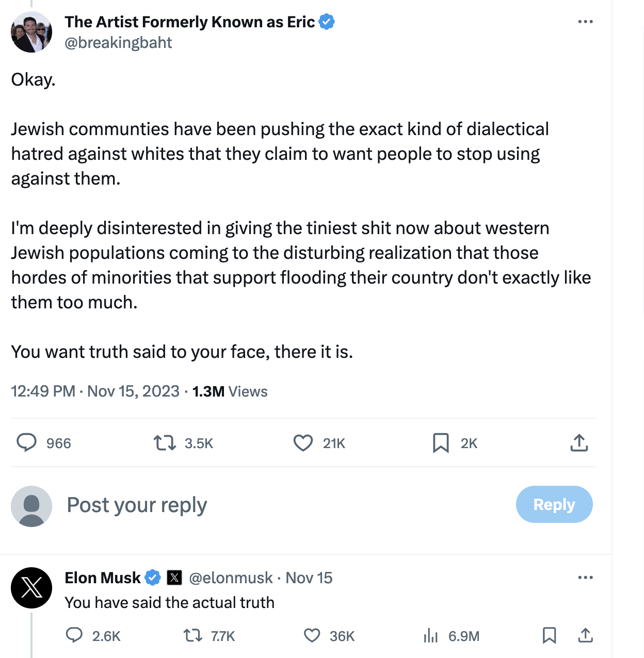The image size is (644, 658).
Task: Open @breakingbaht profile picture
Action: tap(31, 32)
